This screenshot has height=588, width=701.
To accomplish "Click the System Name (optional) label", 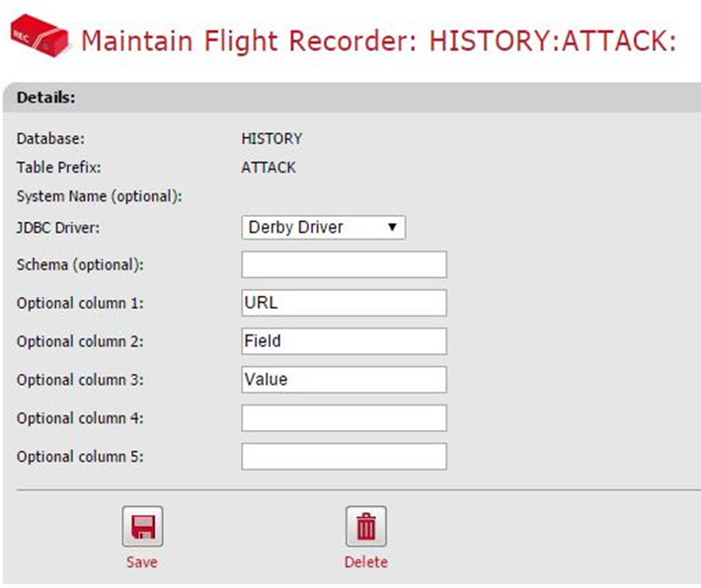I will [99, 196].
